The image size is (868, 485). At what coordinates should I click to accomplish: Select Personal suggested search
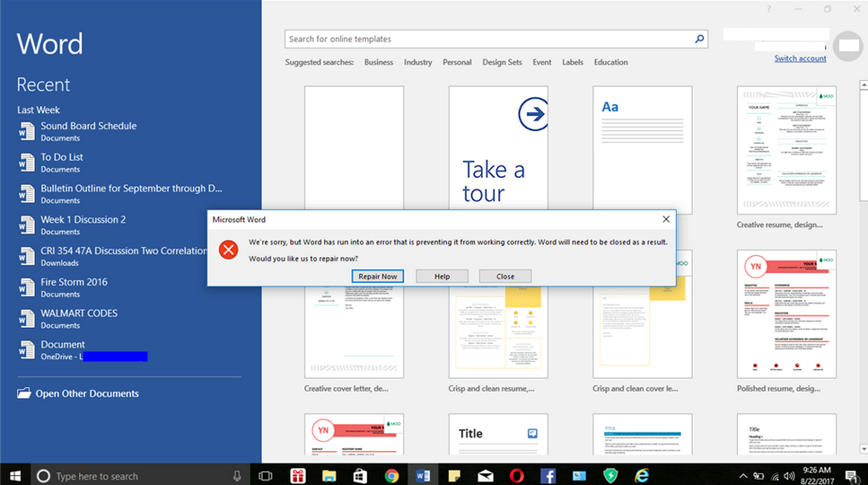457,62
